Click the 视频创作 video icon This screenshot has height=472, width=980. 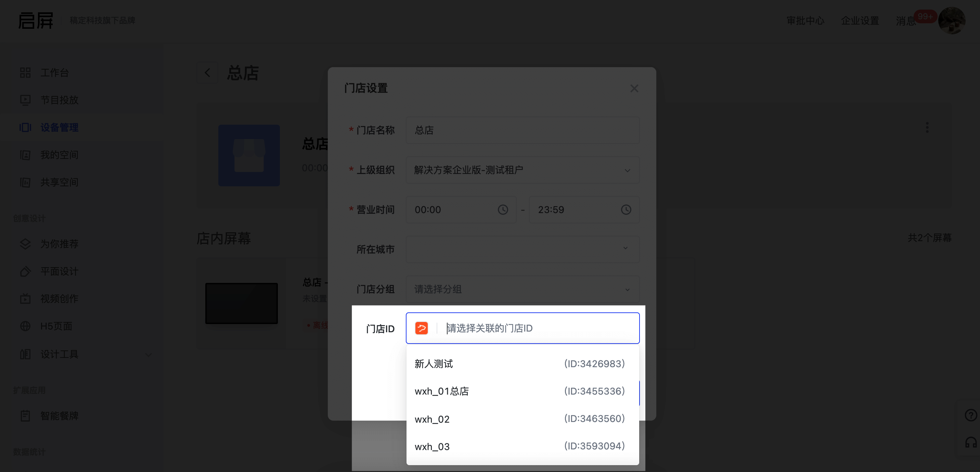25,299
